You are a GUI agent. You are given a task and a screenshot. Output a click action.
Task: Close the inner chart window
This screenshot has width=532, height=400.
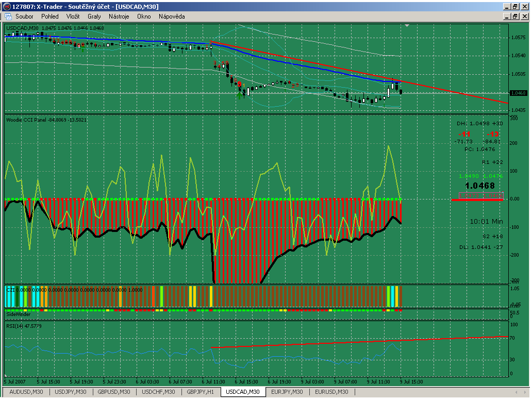pyautogui.click(x=525, y=16)
